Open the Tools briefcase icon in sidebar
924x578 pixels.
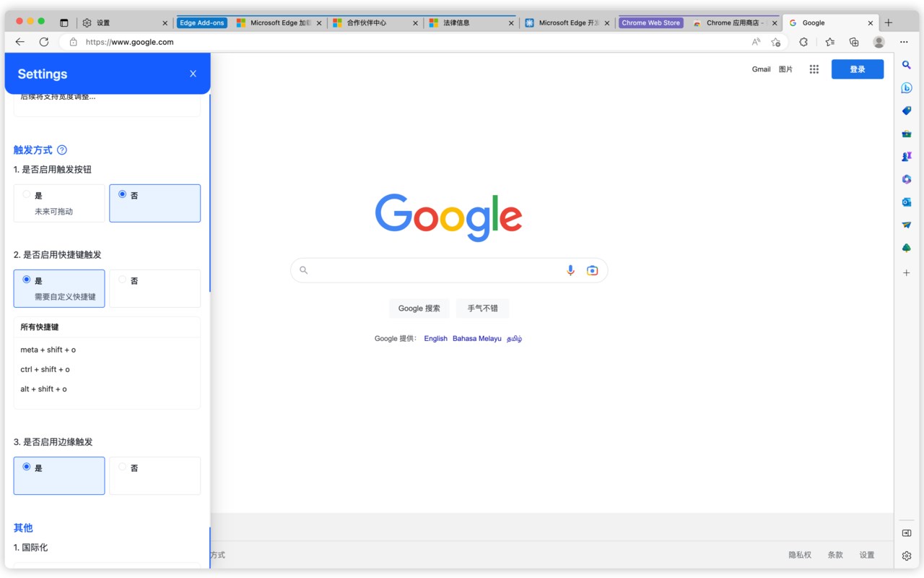907,134
